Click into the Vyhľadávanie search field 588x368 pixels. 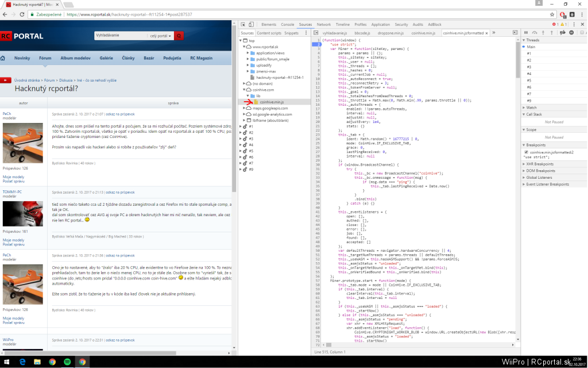point(121,36)
